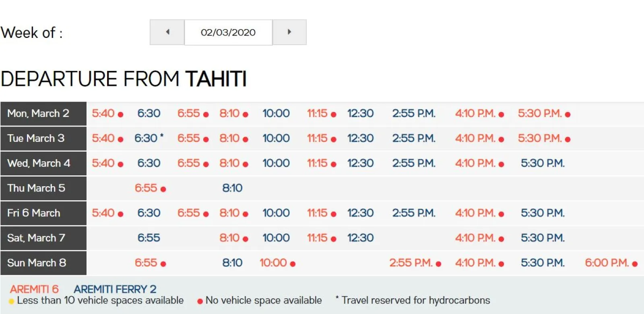Choose Tuesday 6:30 hydrocarbons departure
The height and width of the screenshot is (314, 644).
(146, 138)
